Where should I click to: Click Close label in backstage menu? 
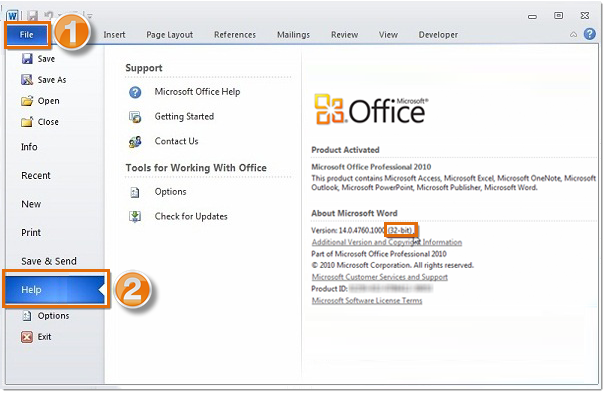click(x=48, y=122)
